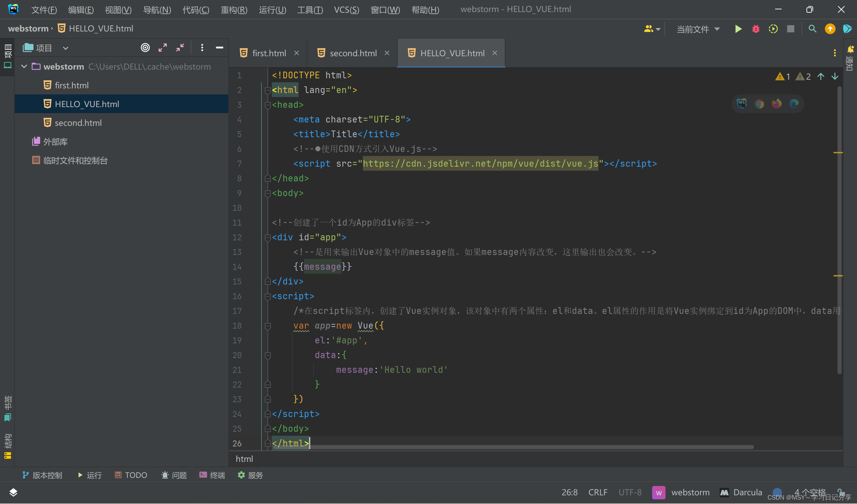Image resolution: width=857 pixels, height=504 pixels.
Task: Click the CRLF line separator in status bar
Action: 598,492
